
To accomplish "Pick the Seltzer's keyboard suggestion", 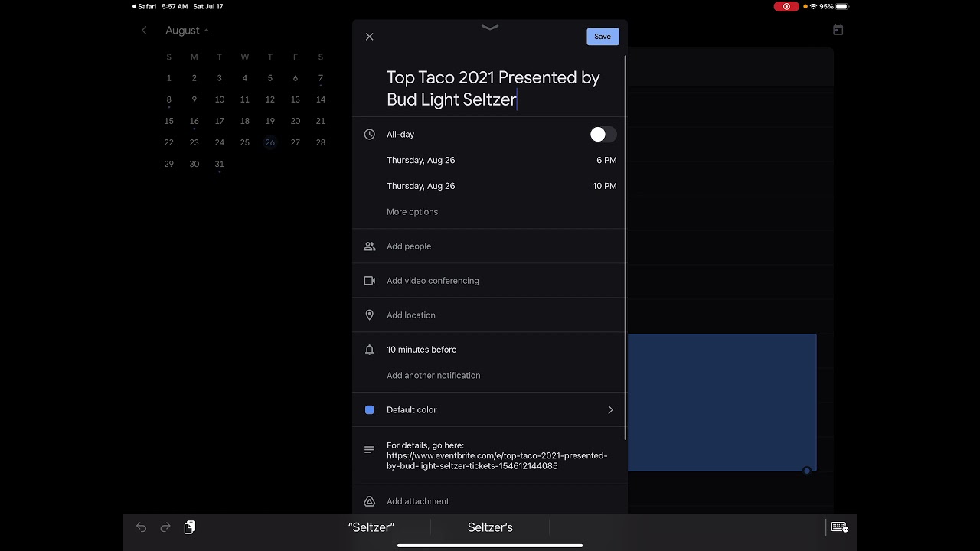I will pos(490,527).
